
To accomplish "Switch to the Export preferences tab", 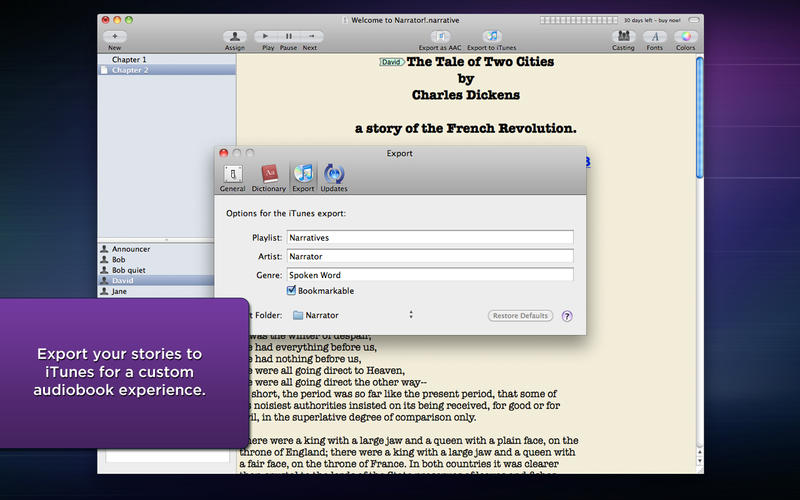I will (303, 178).
